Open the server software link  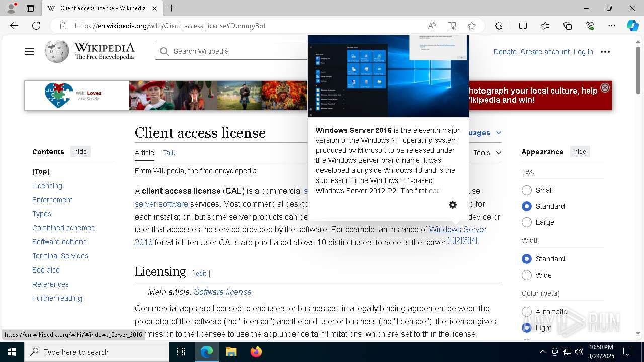click(162, 204)
